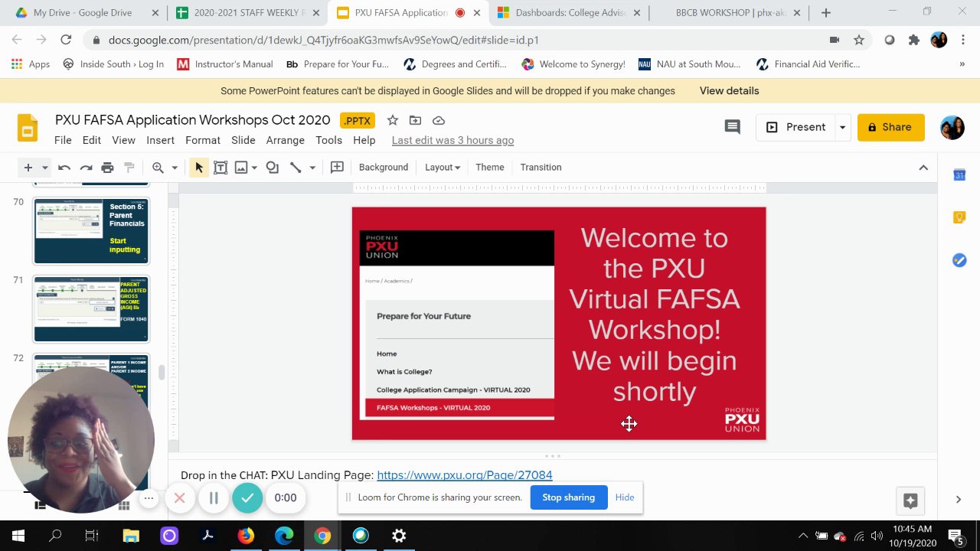The width and height of the screenshot is (980, 551).
Task: Hide the Loom sharing notification
Action: (625, 497)
